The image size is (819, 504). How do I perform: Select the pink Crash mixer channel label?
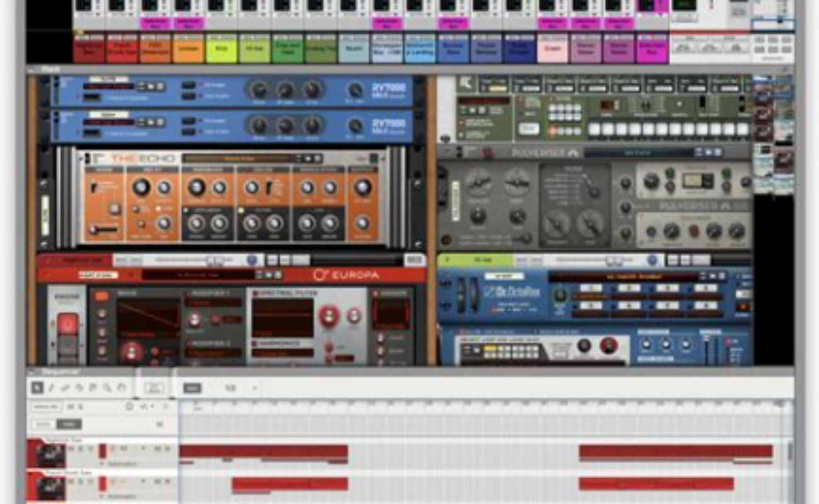point(553,49)
